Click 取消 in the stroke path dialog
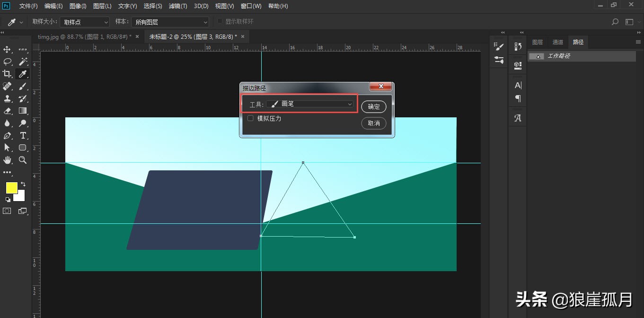Image resolution: width=644 pixels, height=318 pixels. pyautogui.click(x=374, y=123)
